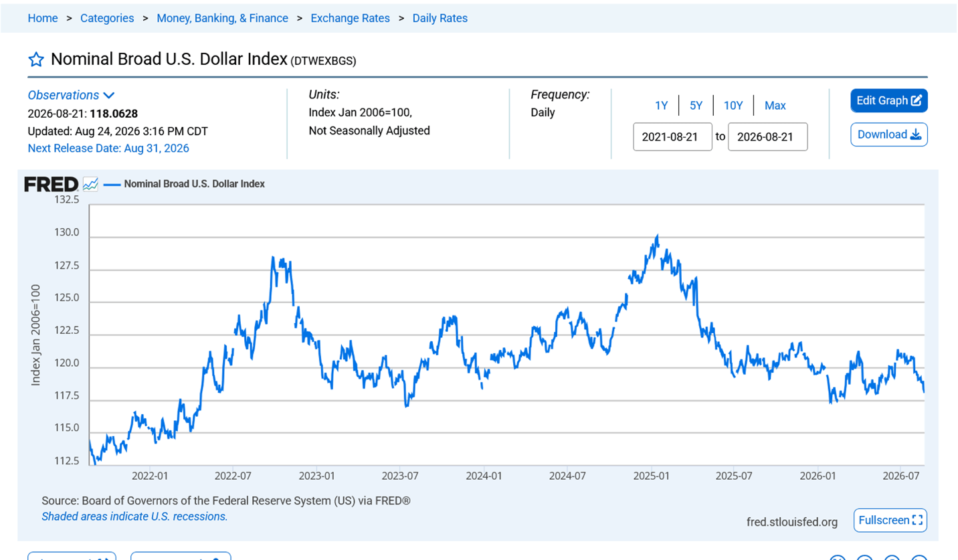Click the latest observation value 118.0628
958x560 pixels.
[114, 114]
